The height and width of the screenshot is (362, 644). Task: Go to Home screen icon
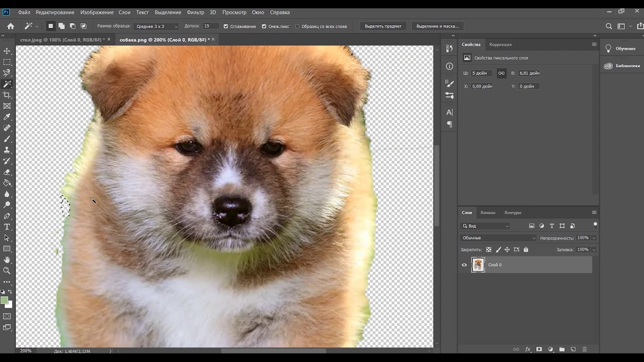11,26
